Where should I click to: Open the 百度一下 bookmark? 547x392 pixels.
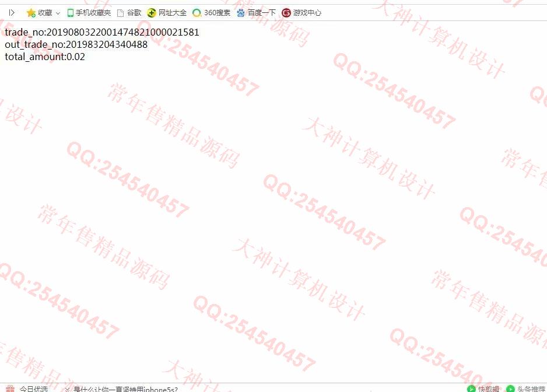click(x=256, y=13)
